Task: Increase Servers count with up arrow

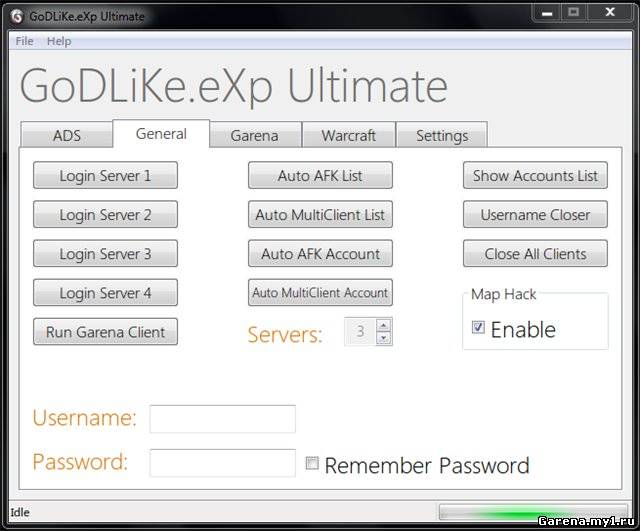Action: [384, 325]
